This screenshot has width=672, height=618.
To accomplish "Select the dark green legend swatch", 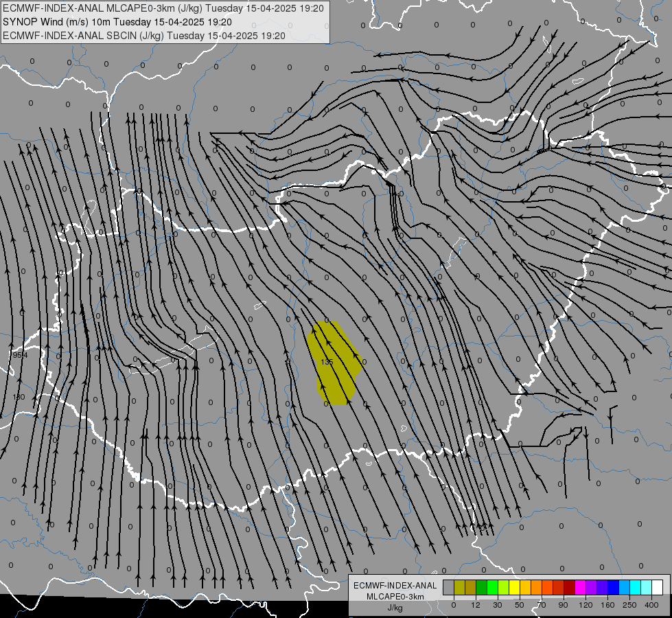I will [481, 587].
